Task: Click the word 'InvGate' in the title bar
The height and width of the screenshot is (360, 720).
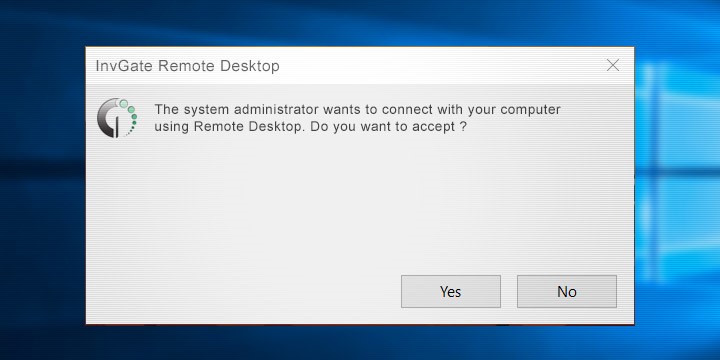Action: (124, 66)
